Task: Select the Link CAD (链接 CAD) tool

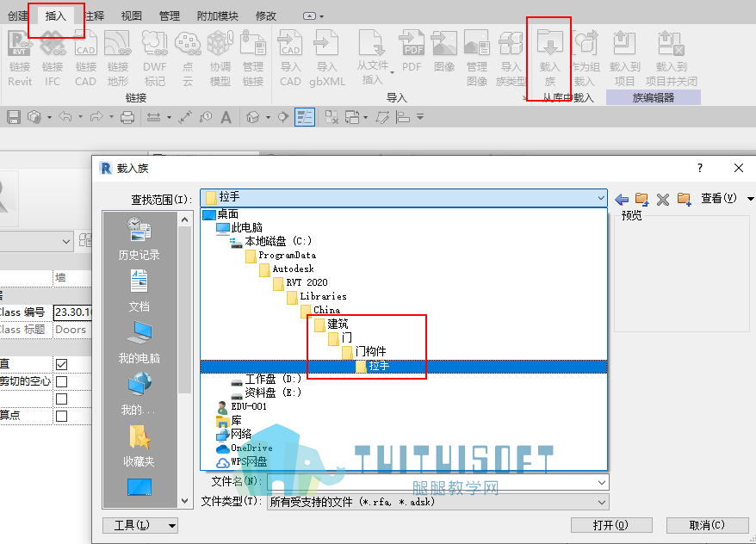Action: [x=85, y=58]
